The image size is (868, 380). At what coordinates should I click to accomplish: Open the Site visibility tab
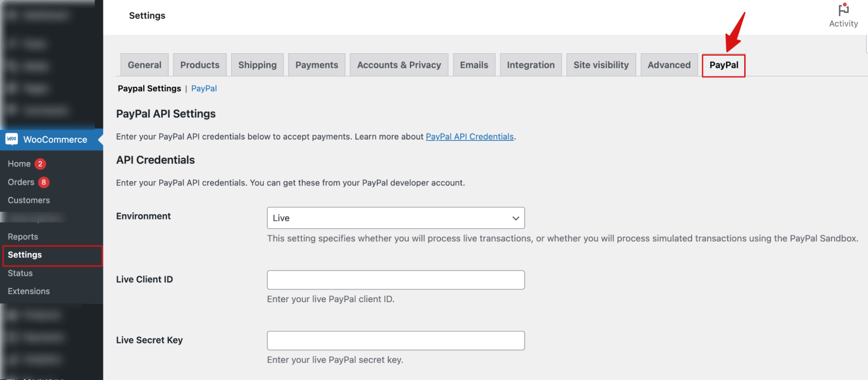601,64
